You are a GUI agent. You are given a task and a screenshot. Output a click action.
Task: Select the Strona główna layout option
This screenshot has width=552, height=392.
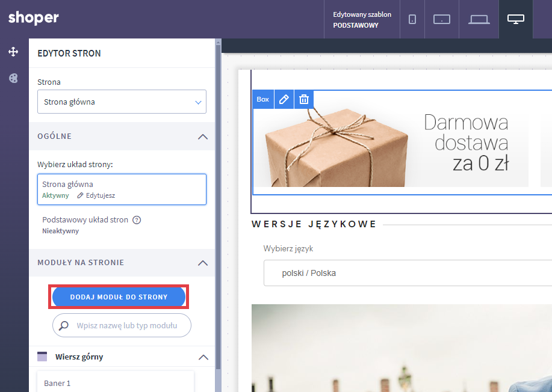[122, 189]
